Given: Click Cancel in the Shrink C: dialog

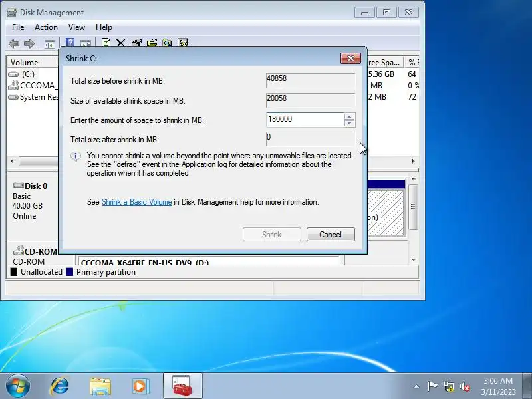Looking at the screenshot, I should [331, 235].
